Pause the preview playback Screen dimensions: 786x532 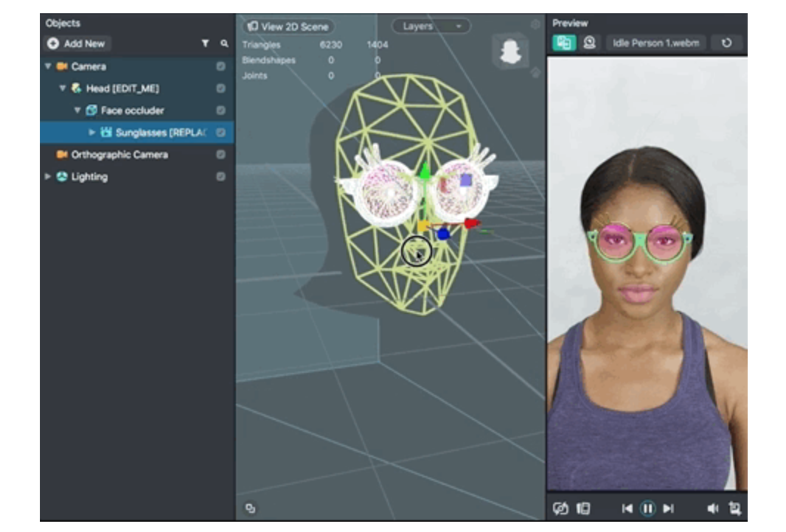647,508
